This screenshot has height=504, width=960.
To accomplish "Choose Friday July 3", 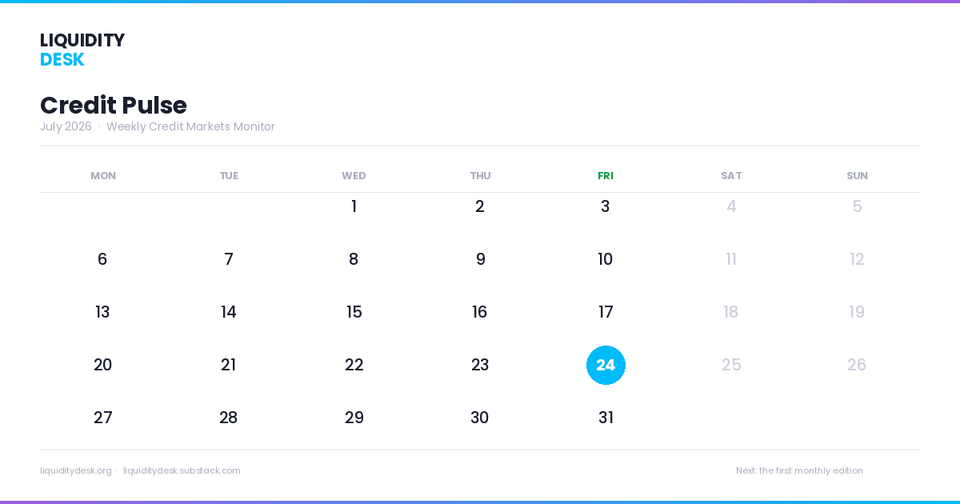I will tap(606, 207).
